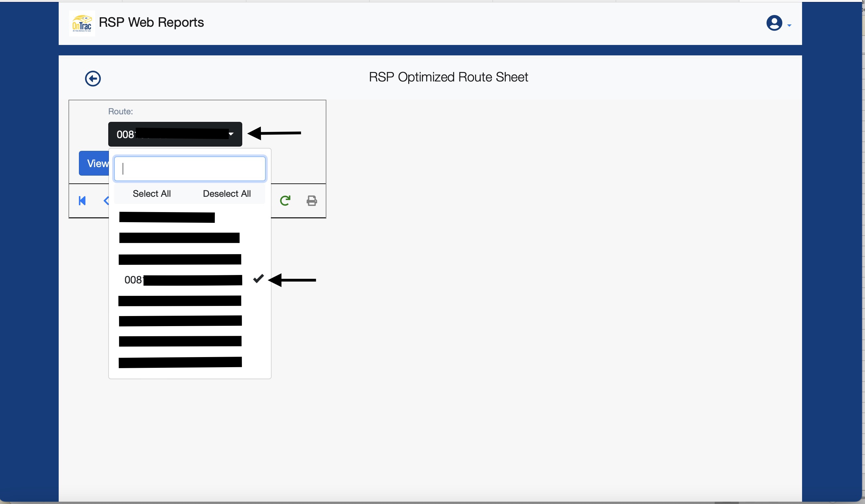The width and height of the screenshot is (865, 504).
Task: Focus the route search text box
Action: click(189, 169)
